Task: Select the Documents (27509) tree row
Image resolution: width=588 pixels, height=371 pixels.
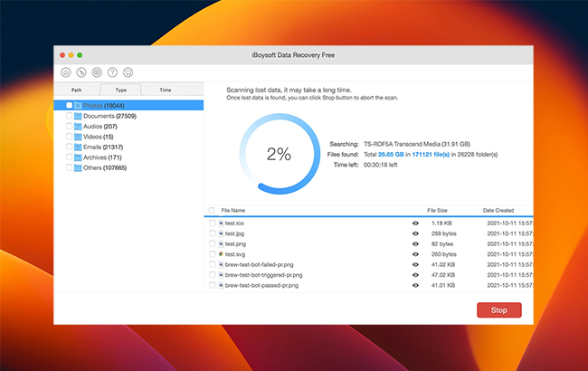Action: click(x=128, y=116)
